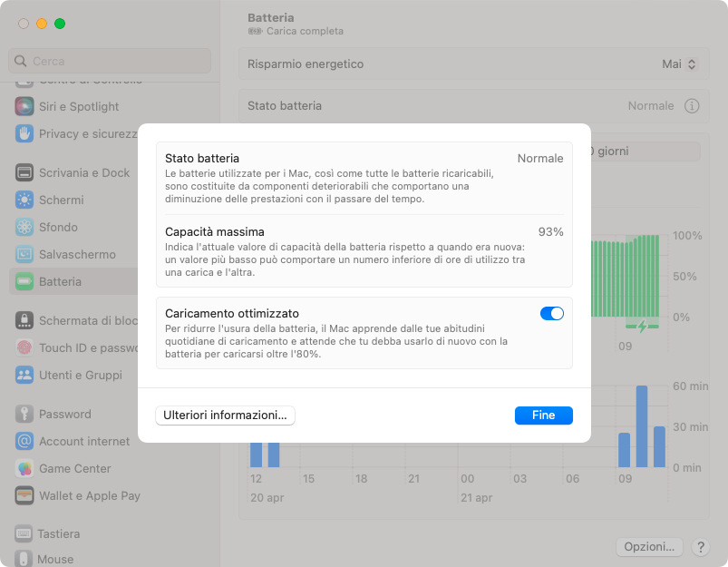Click the Password key icon

tap(24, 414)
